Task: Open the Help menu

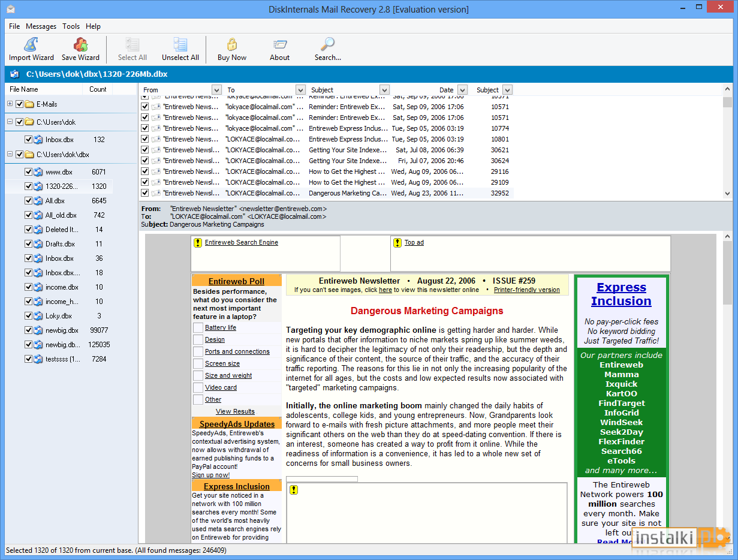Action: pos(93,26)
